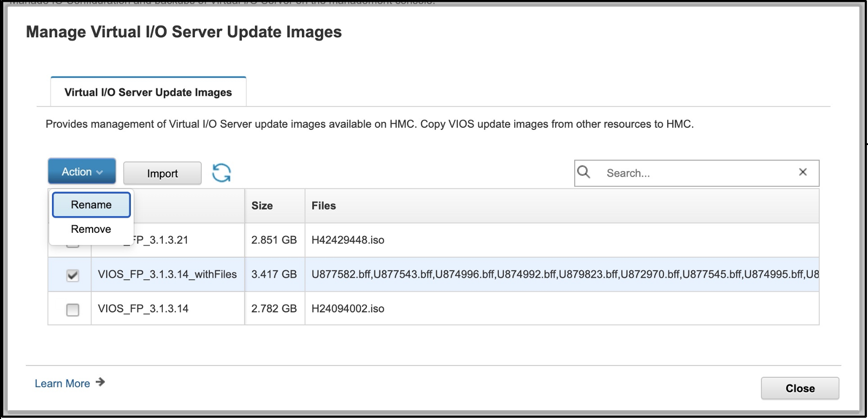Select the H42429448.iso file cell
This screenshot has height=419, width=868.
[348, 240]
